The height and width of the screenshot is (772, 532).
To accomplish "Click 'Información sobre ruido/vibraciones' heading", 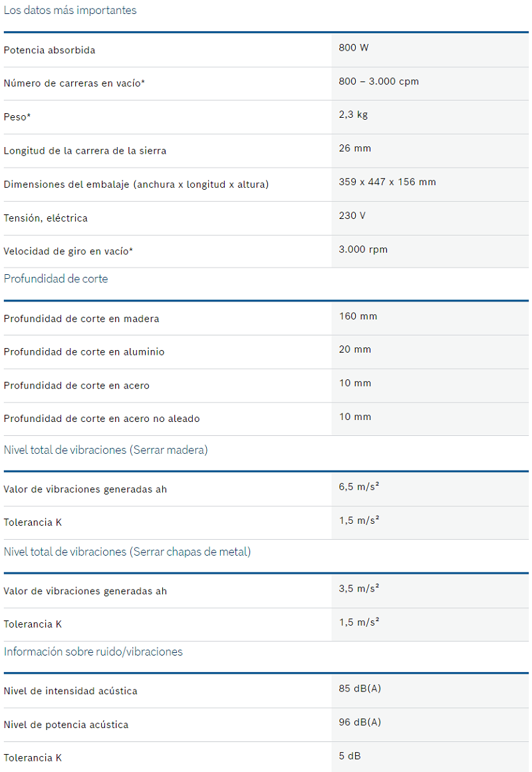I will point(93,652).
